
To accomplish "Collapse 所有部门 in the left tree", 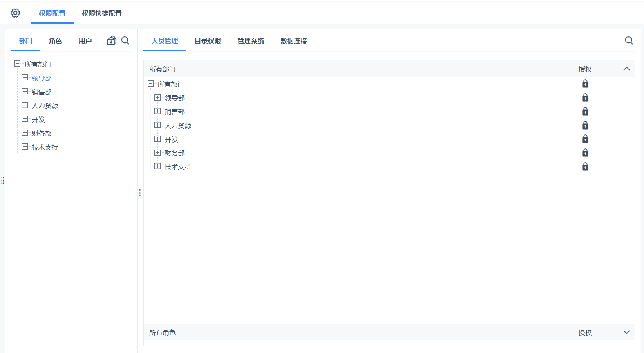I will click(17, 64).
